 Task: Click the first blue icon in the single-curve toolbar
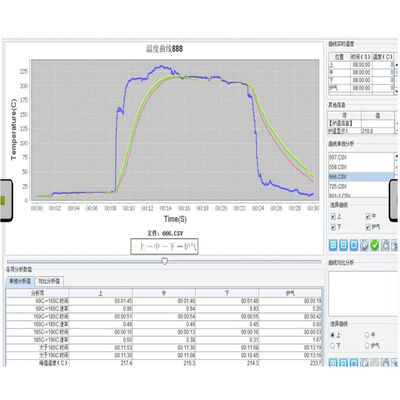pos(333,246)
